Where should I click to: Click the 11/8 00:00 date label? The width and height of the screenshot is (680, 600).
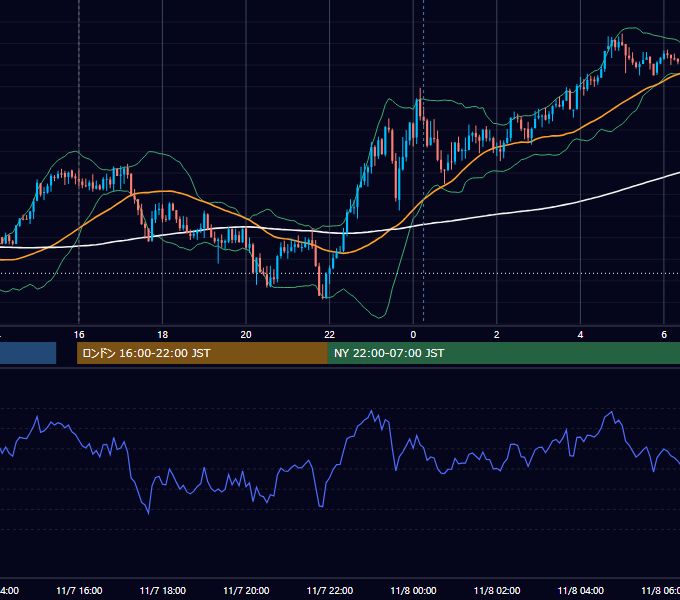413,590
